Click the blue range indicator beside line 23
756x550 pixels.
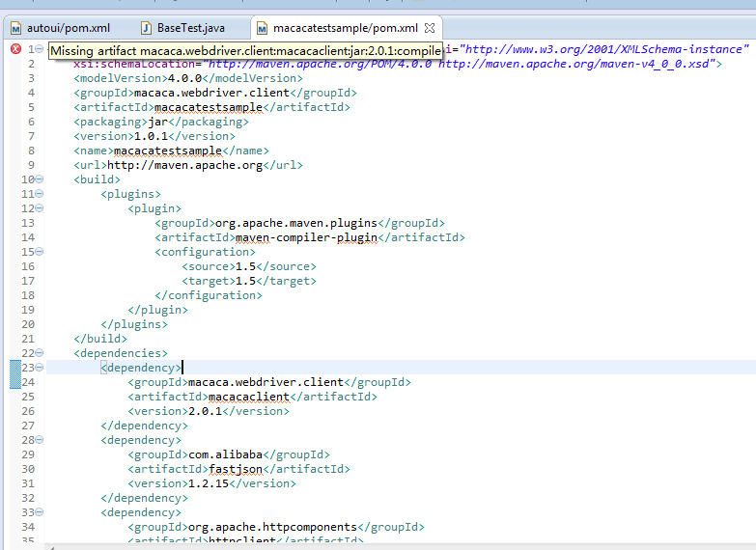tap(15, 374)
